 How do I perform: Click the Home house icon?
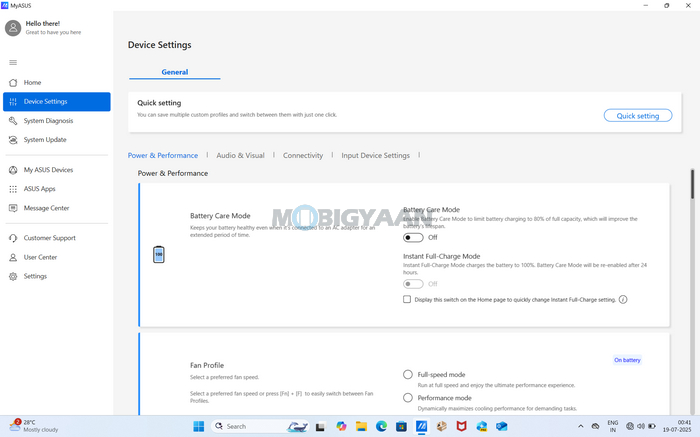click(x=13, y=83)
